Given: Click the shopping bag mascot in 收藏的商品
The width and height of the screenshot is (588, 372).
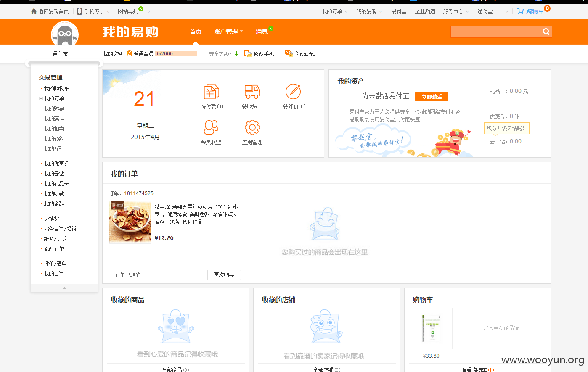Looking at the screenshot, I should 176,326.
